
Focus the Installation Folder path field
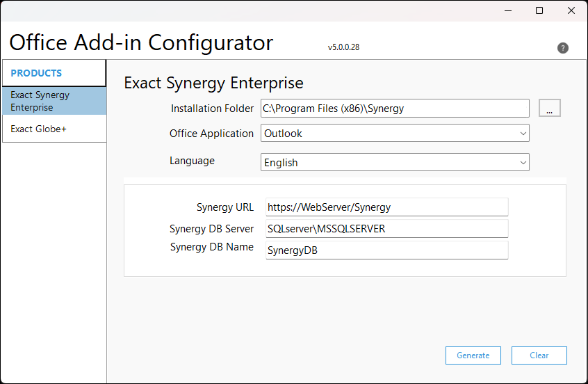click(395, 109)
